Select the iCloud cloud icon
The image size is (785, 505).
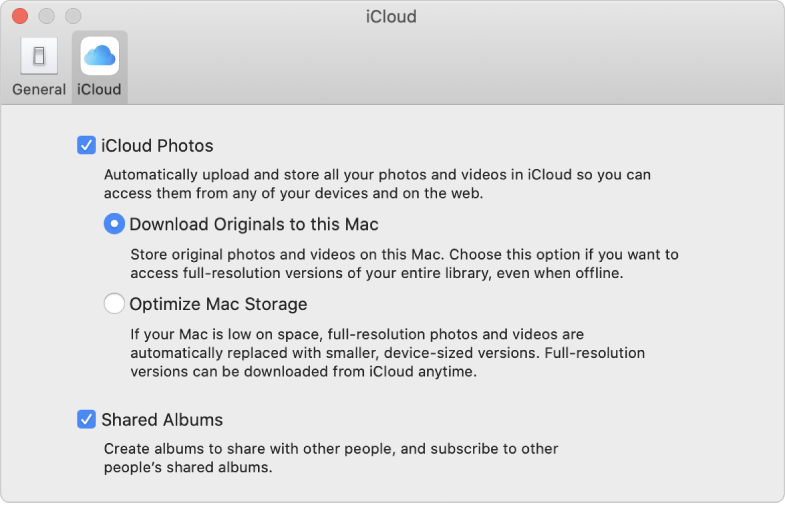99,56
